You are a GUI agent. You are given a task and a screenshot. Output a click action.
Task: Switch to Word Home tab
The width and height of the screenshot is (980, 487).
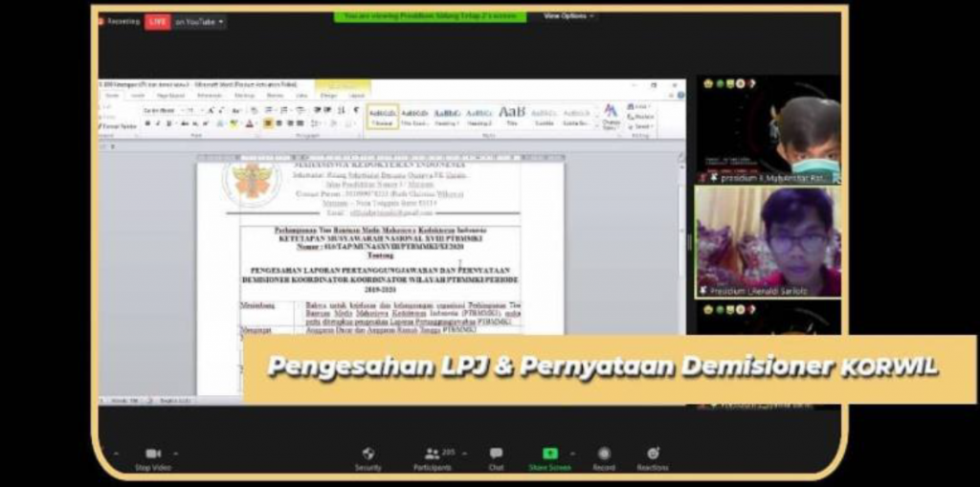(112, 96)
